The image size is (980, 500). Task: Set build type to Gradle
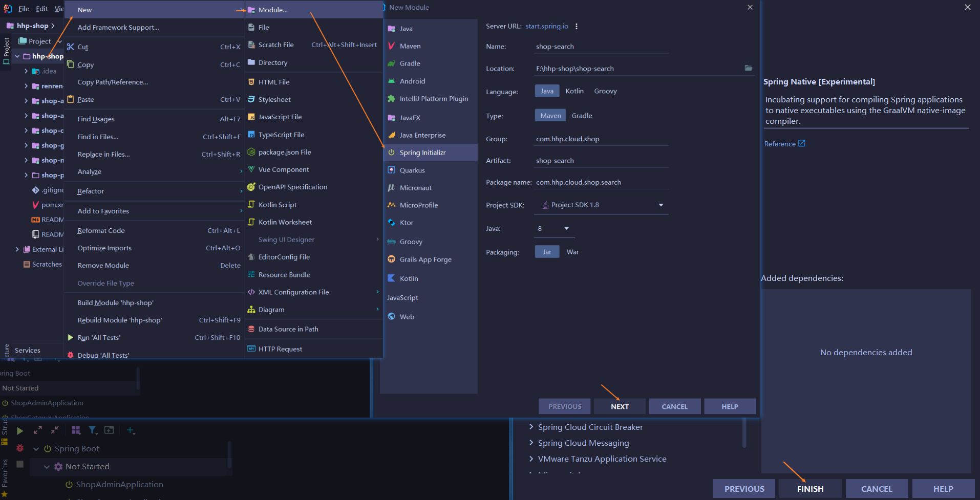point(582,116)
